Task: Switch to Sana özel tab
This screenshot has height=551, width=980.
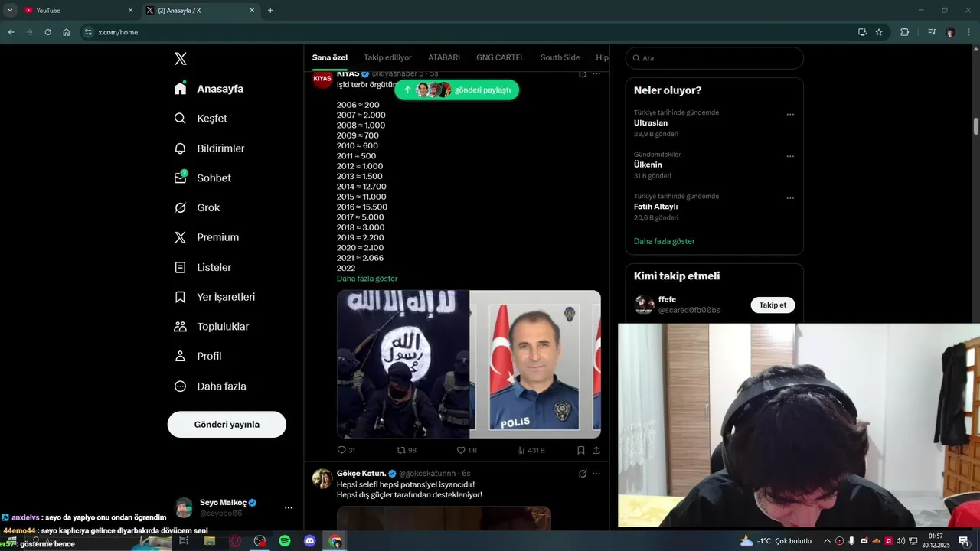Action: tap(330, 57)
